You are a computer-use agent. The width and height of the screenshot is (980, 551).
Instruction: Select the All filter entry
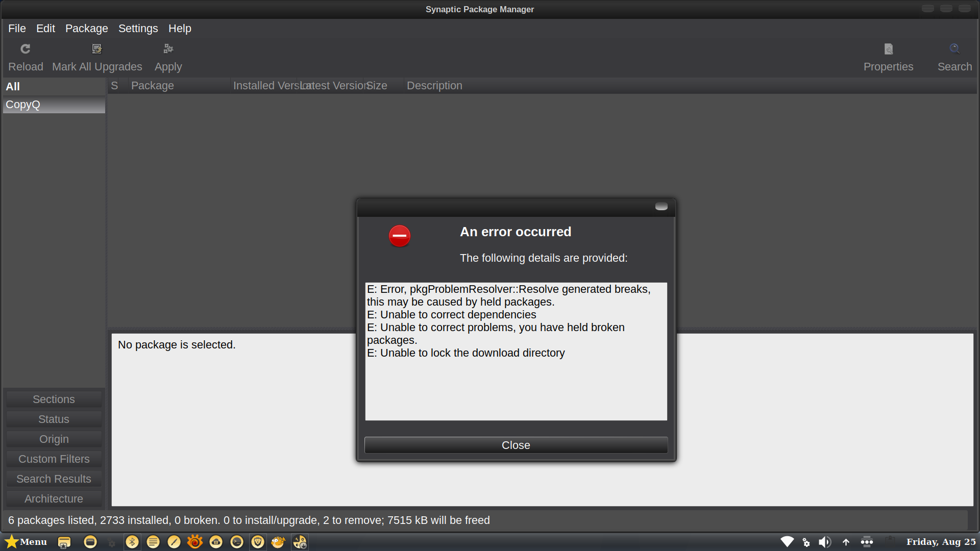point(54,87)
